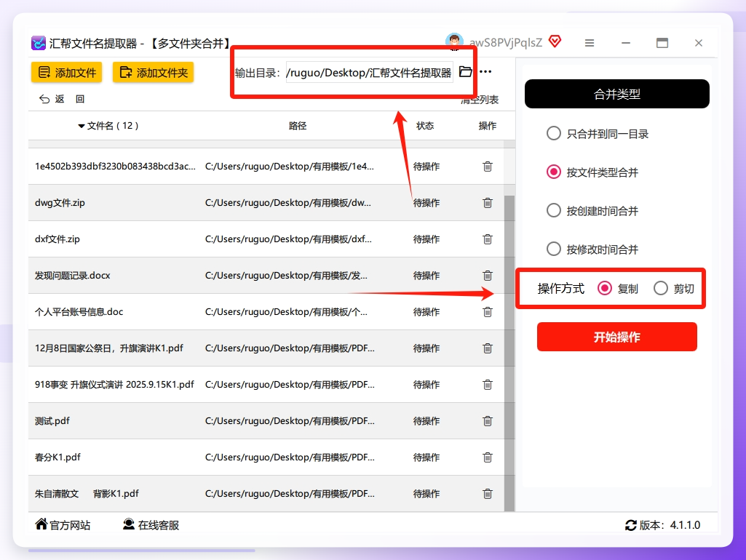Select 按文件类型合并 radio option
This screenshot has width=746, height=560.
pos(554,172)
